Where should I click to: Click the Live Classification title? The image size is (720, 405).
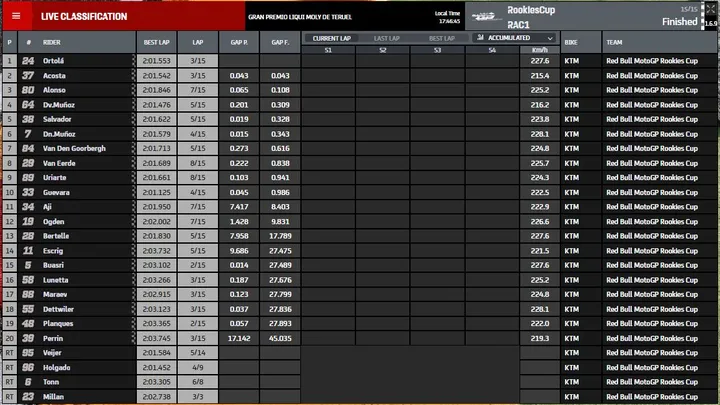point(84,17)
